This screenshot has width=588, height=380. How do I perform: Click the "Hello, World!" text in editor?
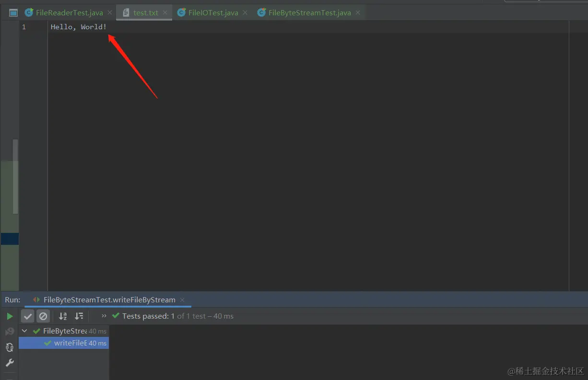click(x=79, y=27)
